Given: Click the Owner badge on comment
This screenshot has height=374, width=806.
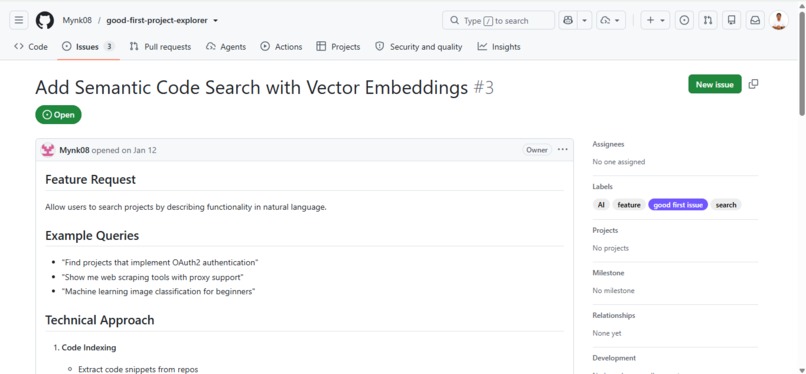Looking at the screenshot, I should tap(537, 150).
